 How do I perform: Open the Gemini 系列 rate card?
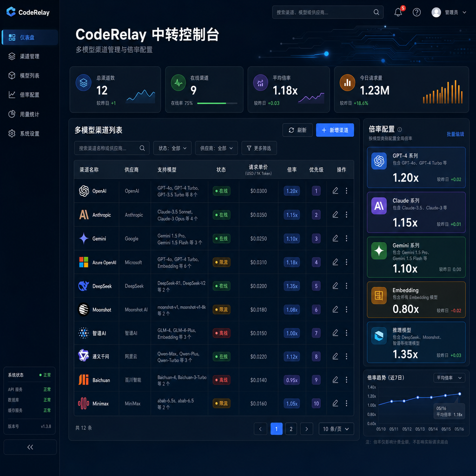pyautogui.click(x=416, y=257)
